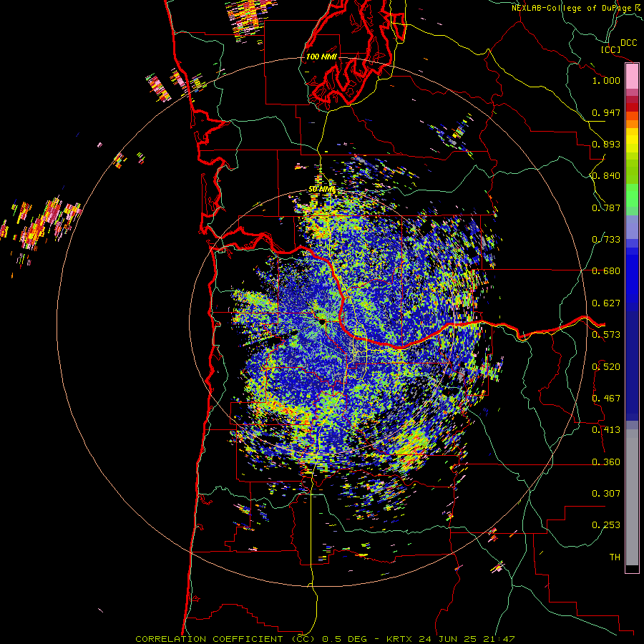Click the 0.627 scale value

tap(606, 303)
